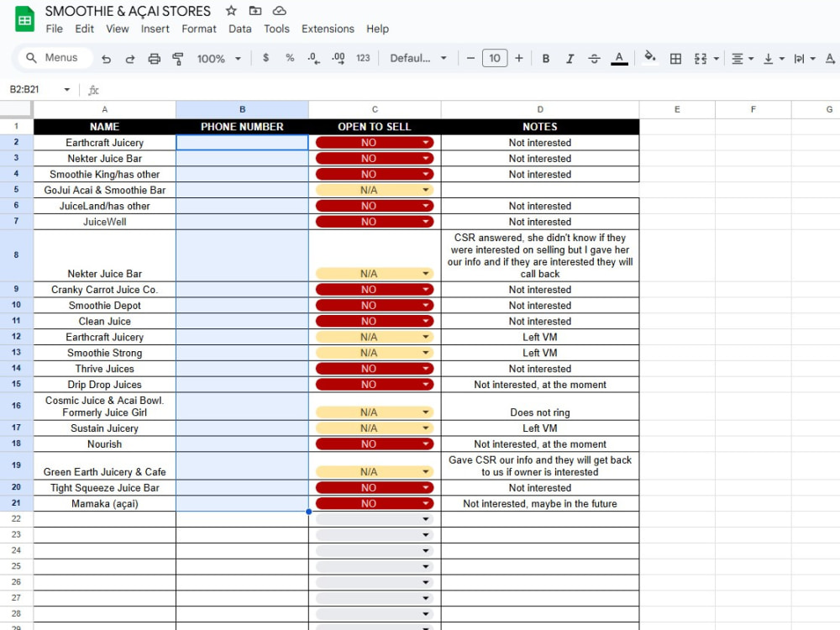The height and width of the screenshot is (630, 840).
Task: Toggle strikethrough formatting
Action: [594, 59]
